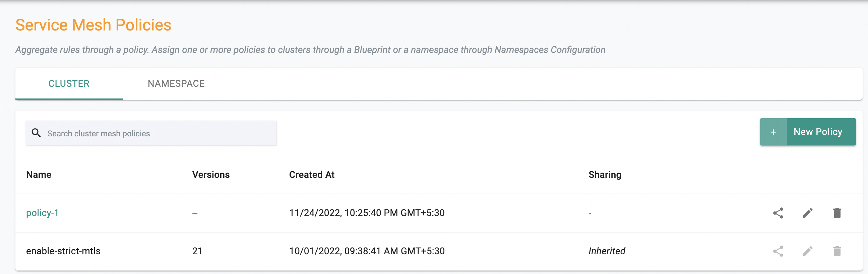Click pencil icon for enable-strict-mtls
The width and height of the screenshot is (868, 274).
tap(808, 251)
